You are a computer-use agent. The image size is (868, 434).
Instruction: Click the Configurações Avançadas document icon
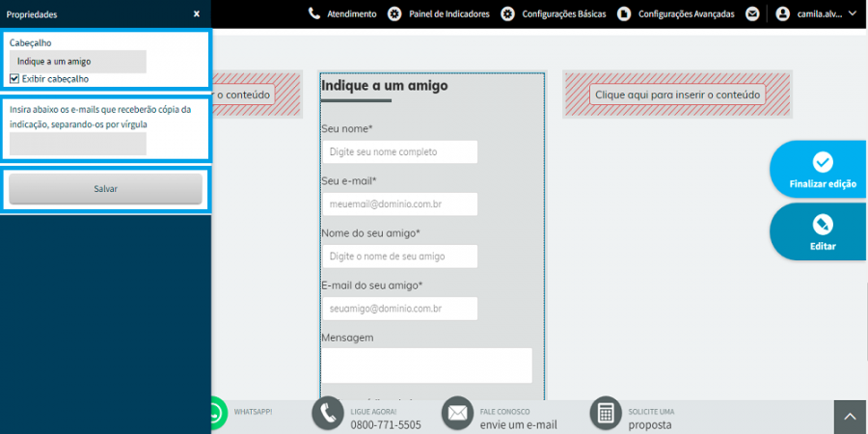(624, 14)
